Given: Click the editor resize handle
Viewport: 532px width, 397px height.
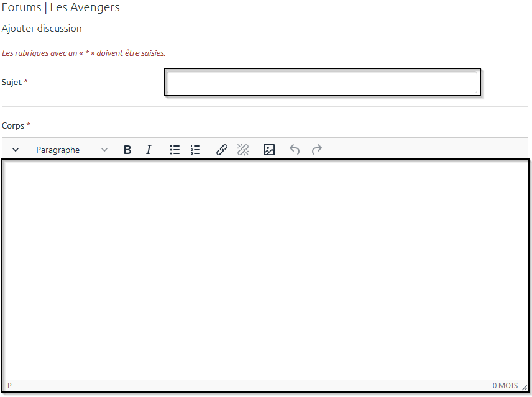Looking at the screenshot, I should [x=525, y=387].
